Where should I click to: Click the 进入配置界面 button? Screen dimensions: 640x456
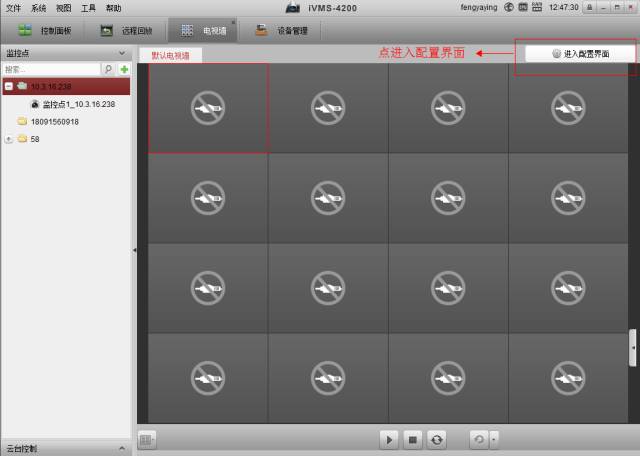[x=580, y=54]
